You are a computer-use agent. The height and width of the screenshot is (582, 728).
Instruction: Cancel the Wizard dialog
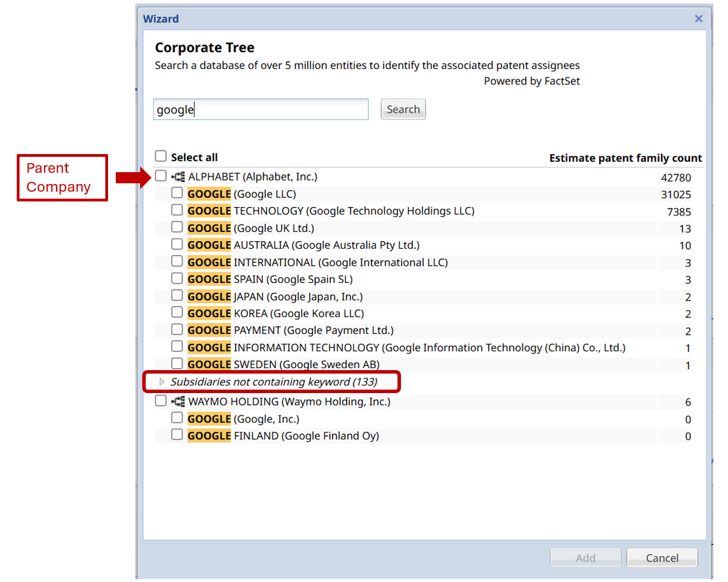(x=662, y=558)
